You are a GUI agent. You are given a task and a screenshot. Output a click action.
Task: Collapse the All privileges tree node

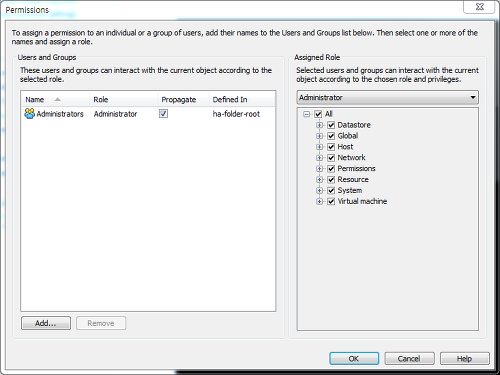coord(307,114)
